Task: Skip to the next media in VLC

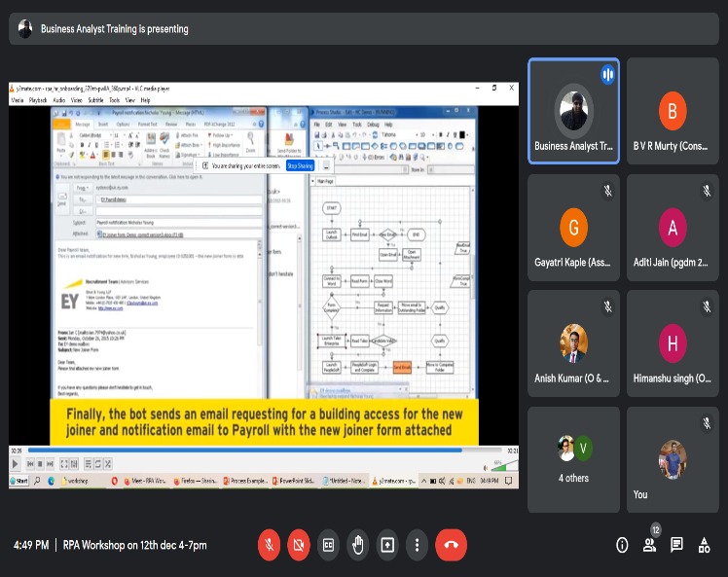Action: [50, 464]
